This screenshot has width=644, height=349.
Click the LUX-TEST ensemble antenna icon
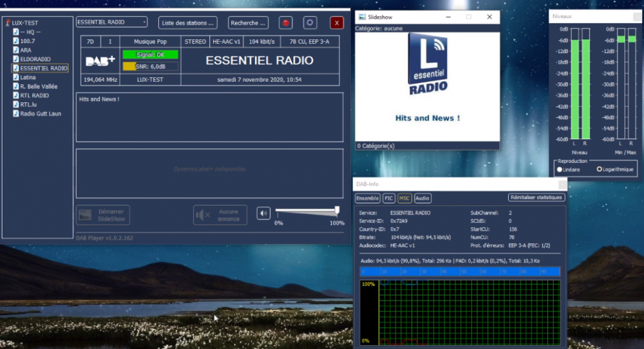pyautogui.click(x=7, y=23)
